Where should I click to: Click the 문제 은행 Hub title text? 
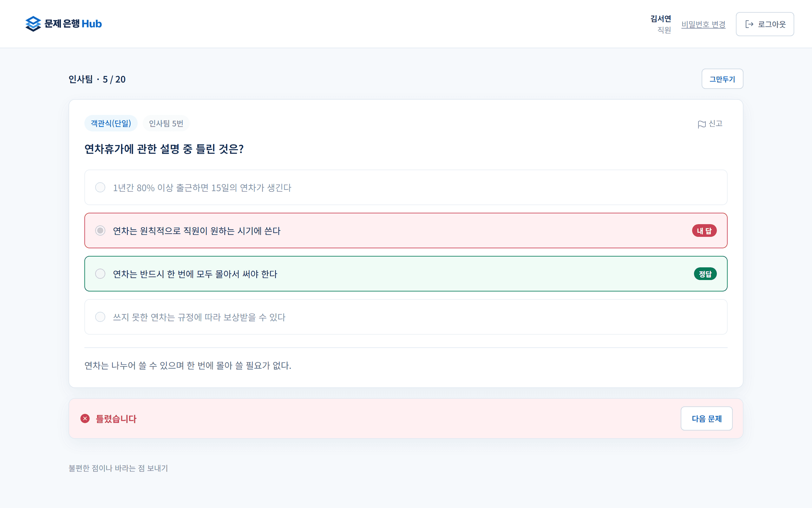click(x=73, y=24)
